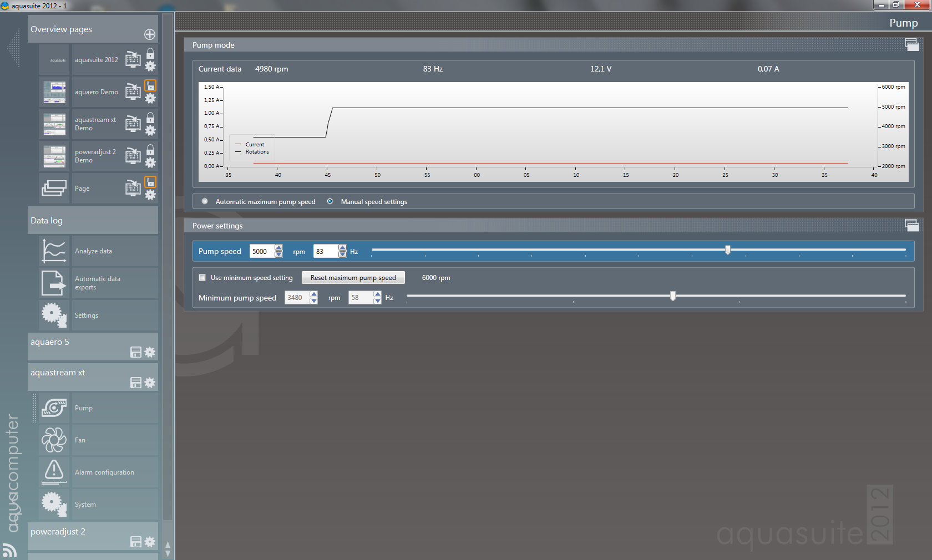The height and width of the screenshot is (560, 932).
Task: Open the aquastream xt Demo thumbnail
Action: [x=54, y=124]
